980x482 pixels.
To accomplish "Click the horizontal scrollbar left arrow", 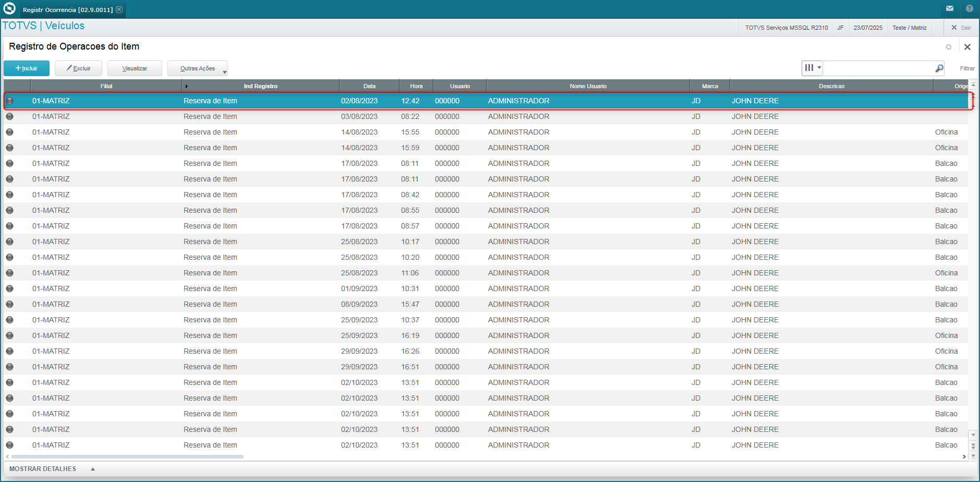I will [x=7, y=456].
